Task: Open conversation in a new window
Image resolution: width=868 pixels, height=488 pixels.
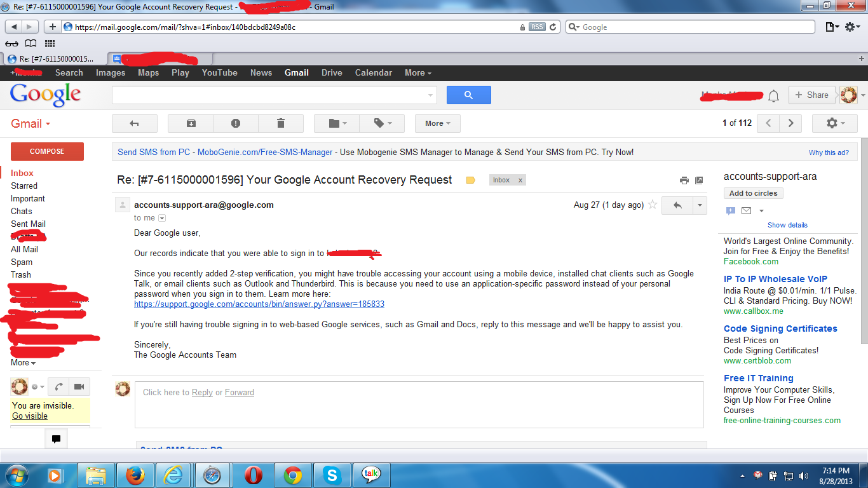Action: coord(699,180)
